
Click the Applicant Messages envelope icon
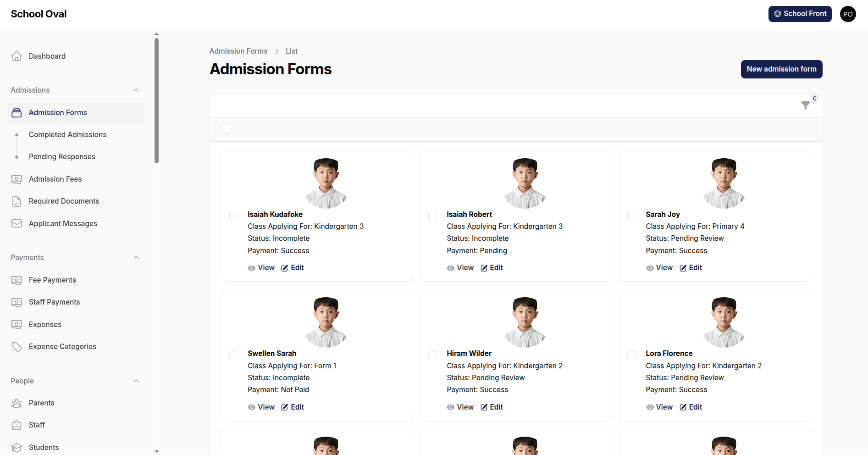pos(17,223)
